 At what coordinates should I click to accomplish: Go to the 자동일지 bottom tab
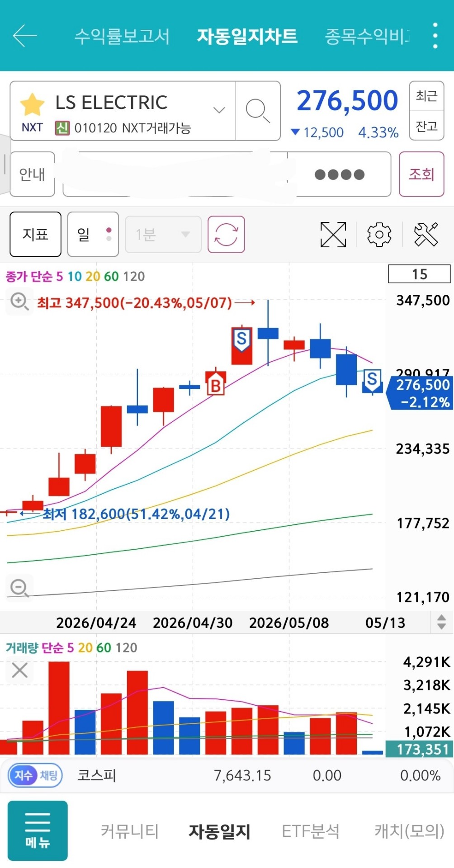(219, 831)
